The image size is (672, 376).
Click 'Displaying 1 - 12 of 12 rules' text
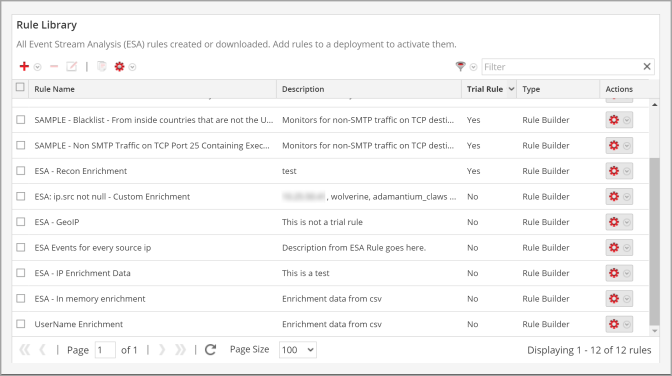tap(589, 350)
